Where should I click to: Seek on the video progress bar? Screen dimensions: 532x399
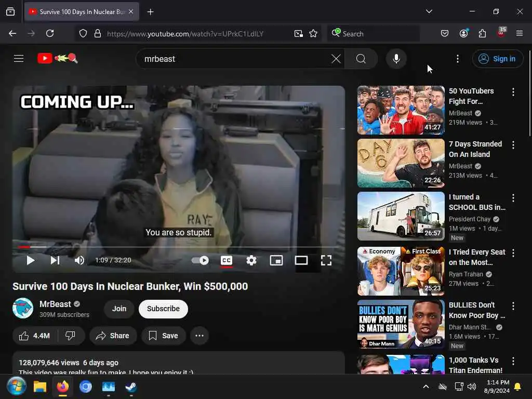pos(179,247)
